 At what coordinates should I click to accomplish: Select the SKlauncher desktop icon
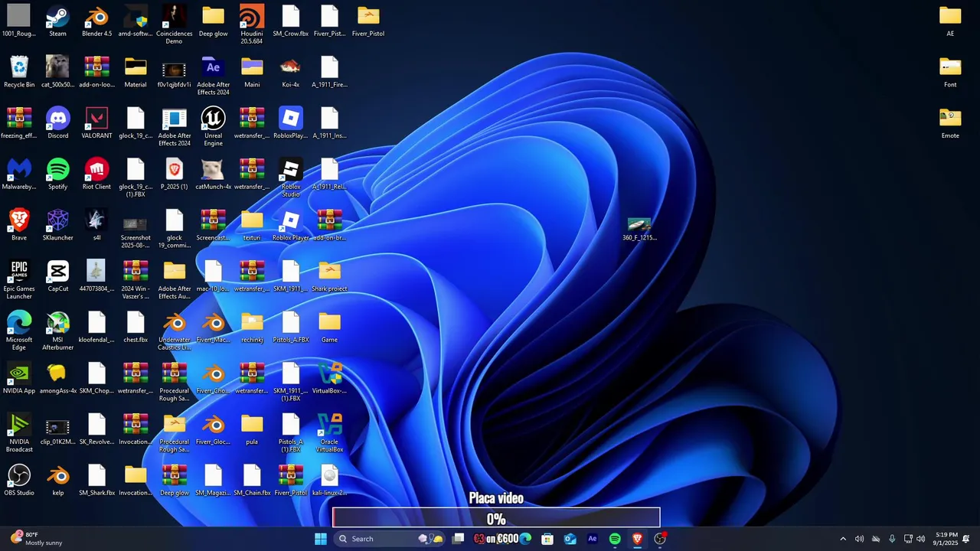pos(57,226)
